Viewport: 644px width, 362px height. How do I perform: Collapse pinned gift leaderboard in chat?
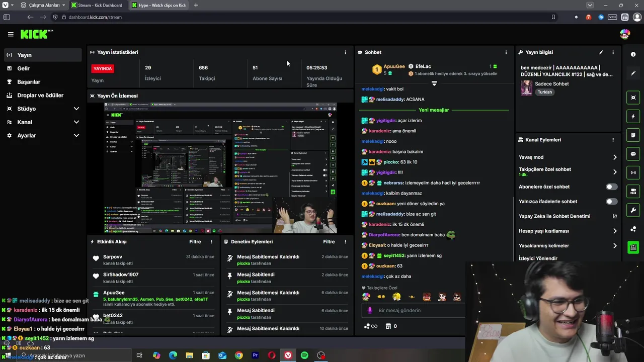pyautogui.click(x=434, y=83)
